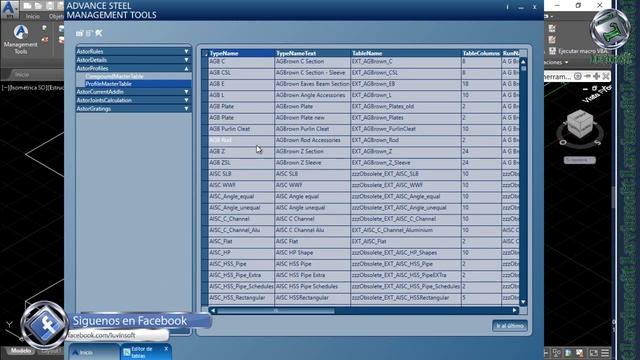
Task: Select the Modelo layout tab in AutoCAD
Action: point(20,351)
